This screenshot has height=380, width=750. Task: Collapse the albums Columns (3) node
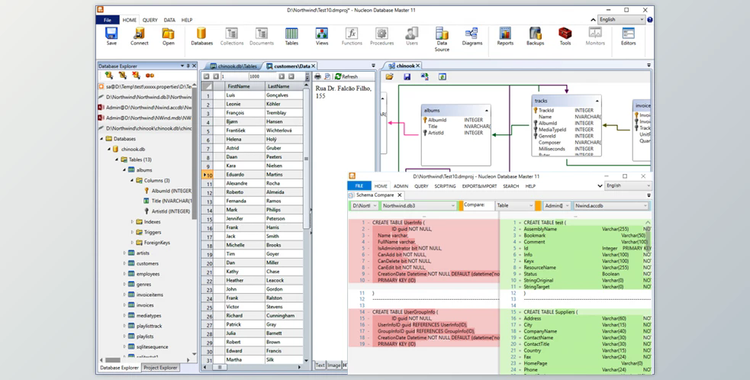click(132, 180)
